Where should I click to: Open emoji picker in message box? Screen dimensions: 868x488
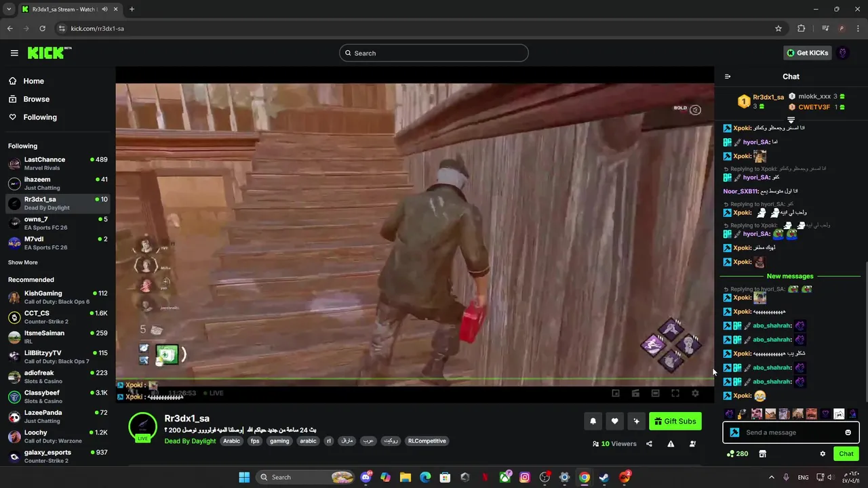[848, 432]
